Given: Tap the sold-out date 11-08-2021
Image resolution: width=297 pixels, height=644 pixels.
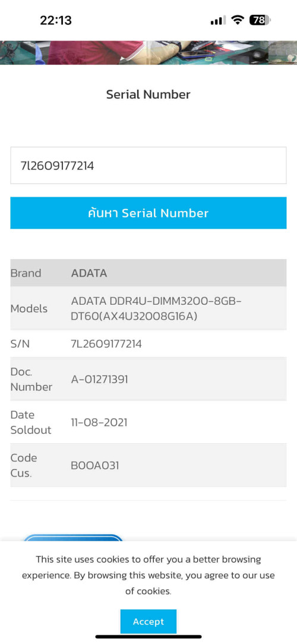Looking at the screenshot, I should 99,422.
